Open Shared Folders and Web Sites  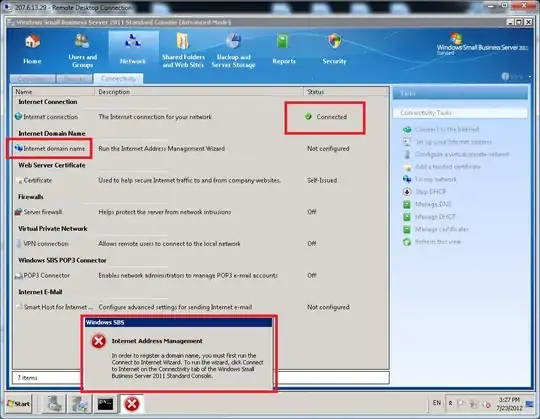(183, 51)
